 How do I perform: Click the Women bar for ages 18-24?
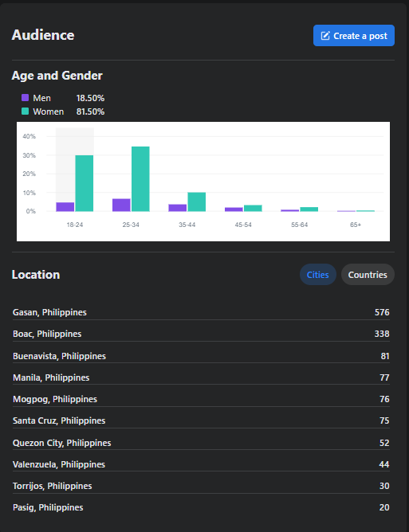[x=85, y=183]
